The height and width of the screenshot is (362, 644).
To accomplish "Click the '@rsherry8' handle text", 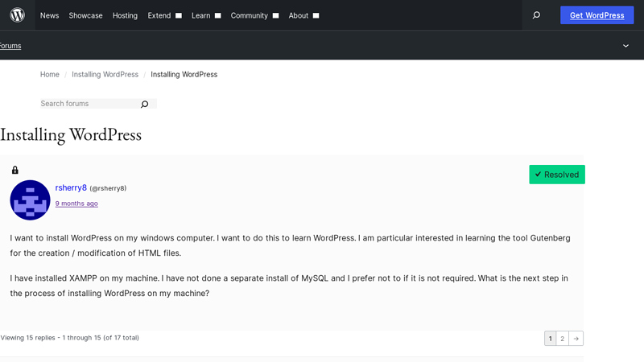I will pos(108,188).
